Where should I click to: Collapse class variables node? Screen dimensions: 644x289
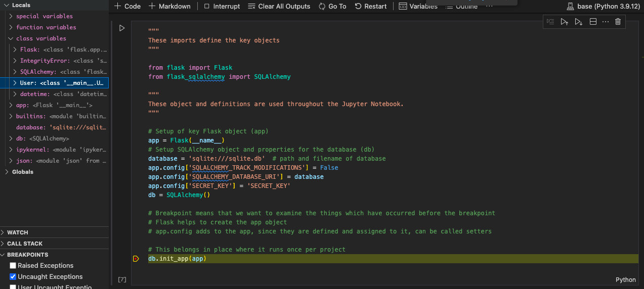click(11, 38)
